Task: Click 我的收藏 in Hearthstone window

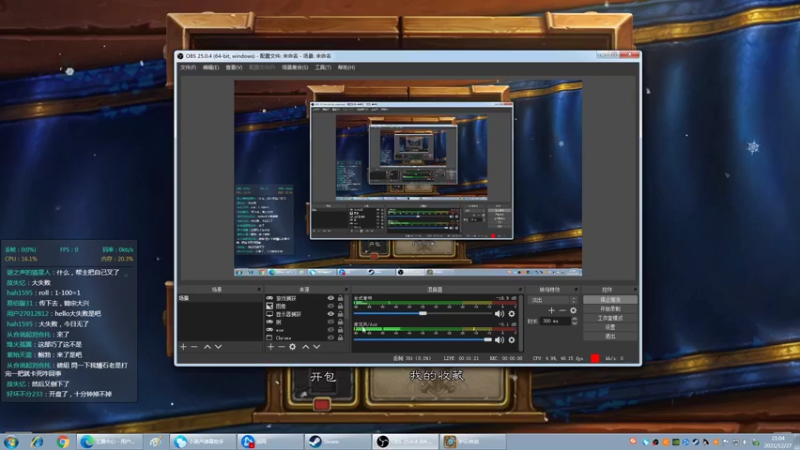Action: [x=436, y=377]
